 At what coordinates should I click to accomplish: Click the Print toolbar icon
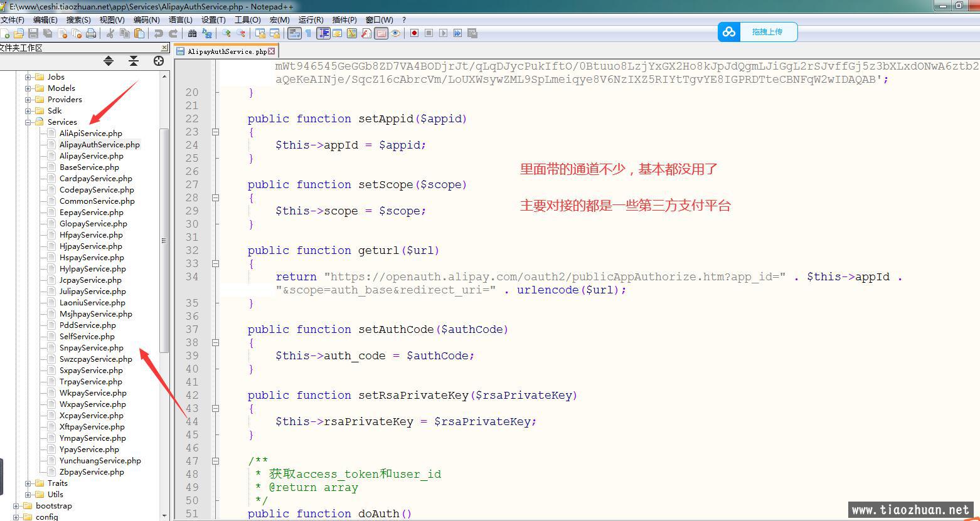pos(91,33)
